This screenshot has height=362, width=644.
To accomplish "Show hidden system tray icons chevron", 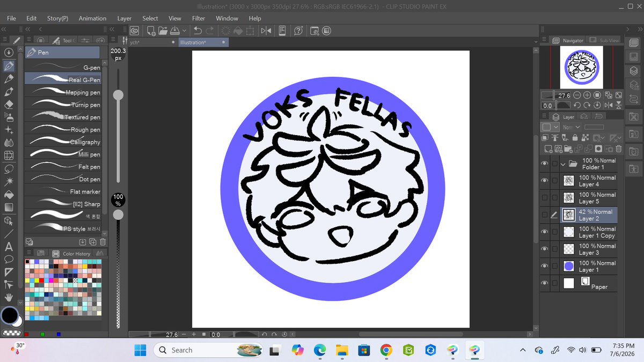I will point(523,350).
